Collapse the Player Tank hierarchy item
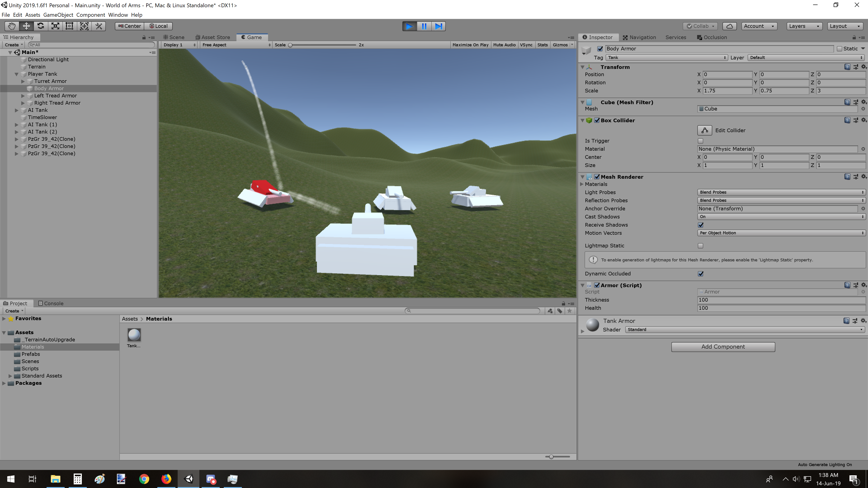 pyautogui.click(x=17, y=74)
